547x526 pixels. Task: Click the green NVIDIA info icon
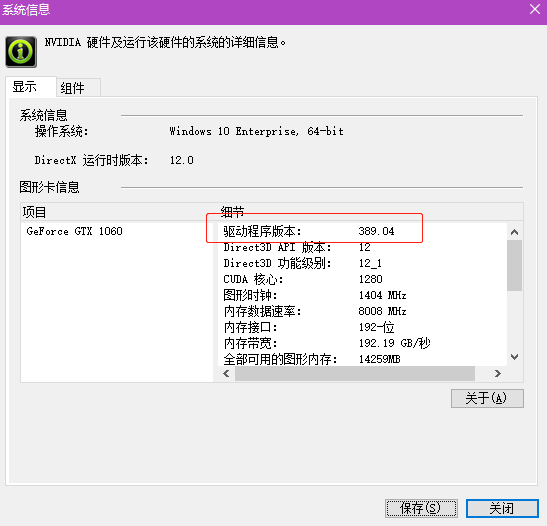[x=21, y=52]
